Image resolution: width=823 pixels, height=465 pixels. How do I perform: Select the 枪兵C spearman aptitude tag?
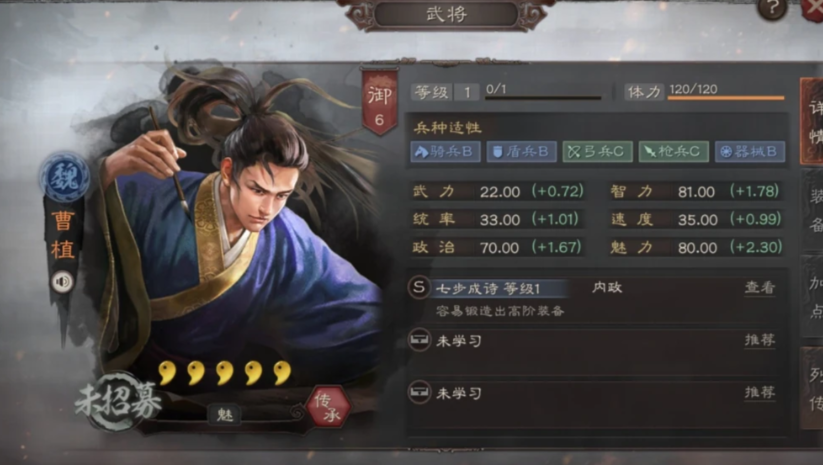(673, 152)
